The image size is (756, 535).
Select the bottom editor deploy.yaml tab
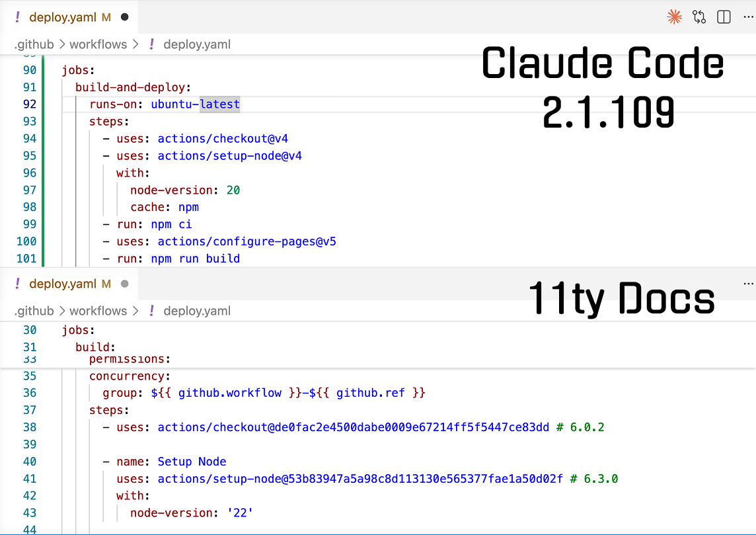[x=69, y=284]
